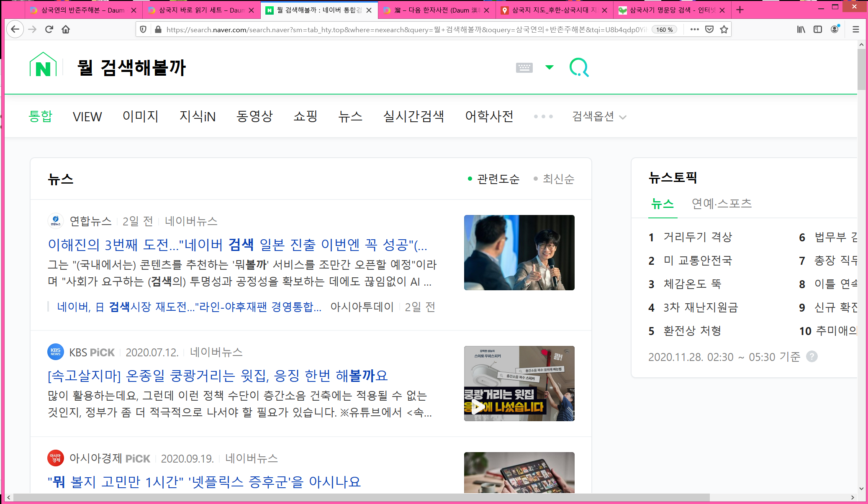Image resolution: width=868 pixels, height=504 pixels.
Task: Open the on-screen keyboard input tool
Action: [524, 67]
